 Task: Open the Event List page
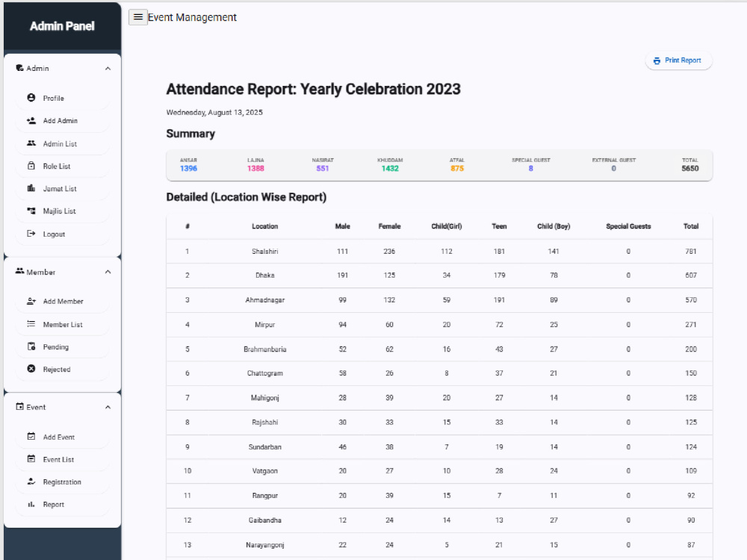pyautogui.click(x=63, y=459)
